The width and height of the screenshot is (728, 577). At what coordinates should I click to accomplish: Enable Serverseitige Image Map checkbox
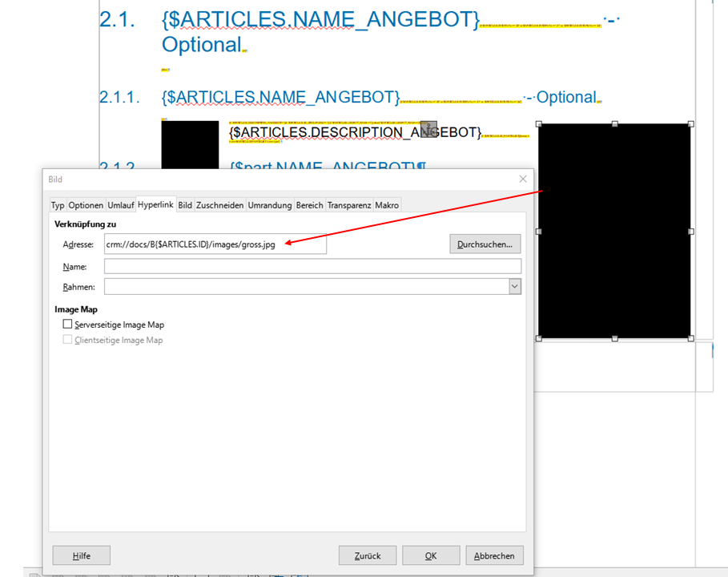coord(67,325)
